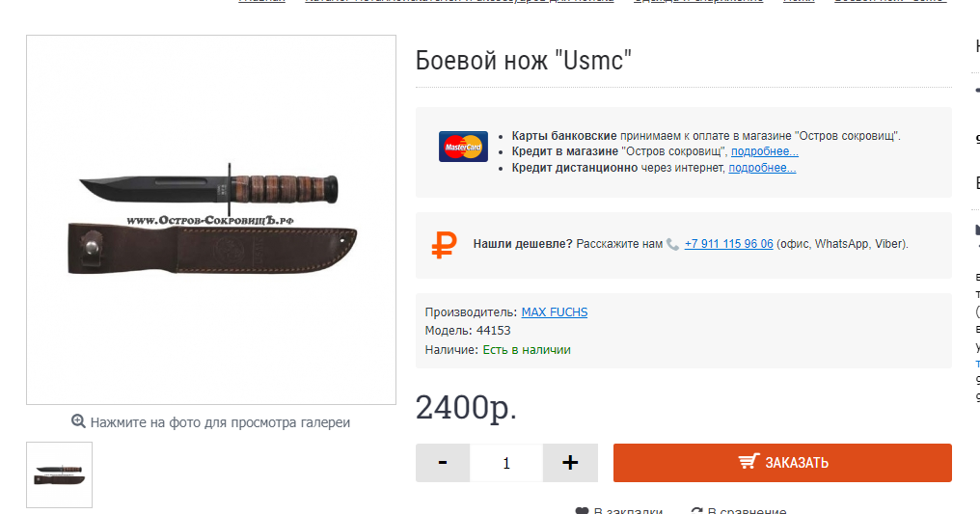Click the shopping cart icon on the order button
The image size is (980, 514).
point(749,462)
